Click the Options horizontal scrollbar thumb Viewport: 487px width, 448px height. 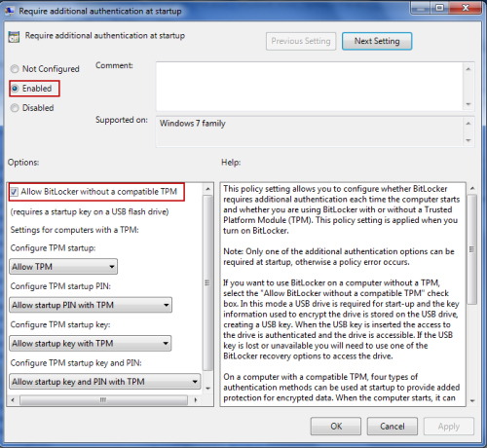coord(103,400)
